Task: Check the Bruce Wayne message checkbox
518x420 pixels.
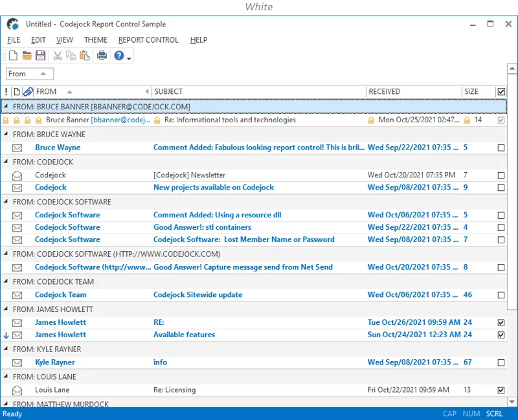Action: coord(501,148)
